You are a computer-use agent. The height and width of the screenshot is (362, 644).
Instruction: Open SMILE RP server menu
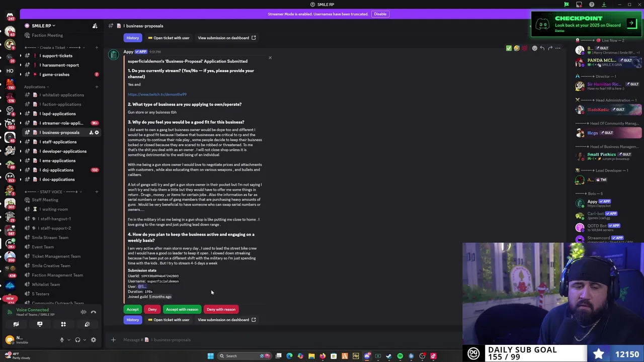[43, 26]
